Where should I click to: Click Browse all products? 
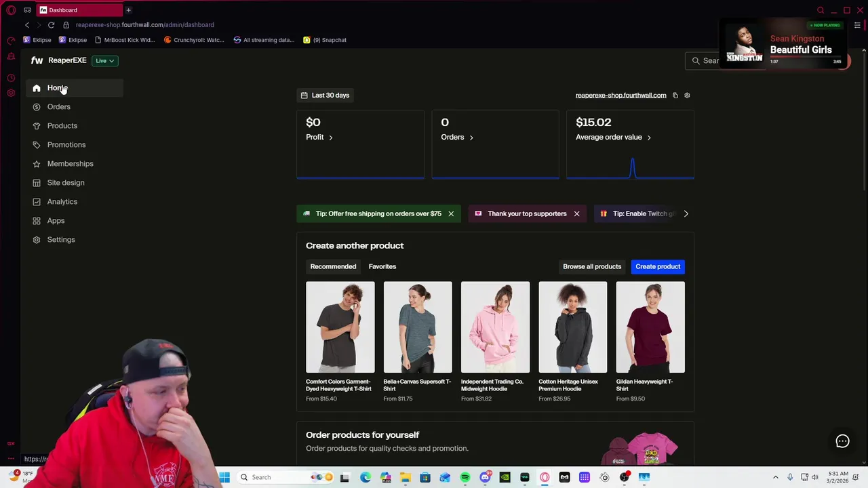pos(592,266)
